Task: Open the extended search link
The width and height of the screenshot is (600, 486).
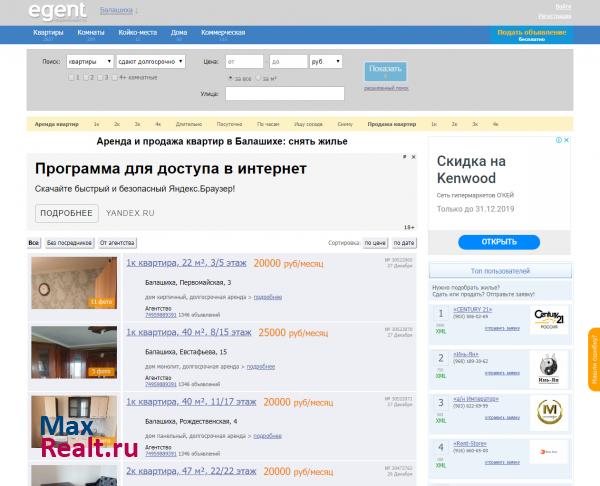Action: [386, 88]
